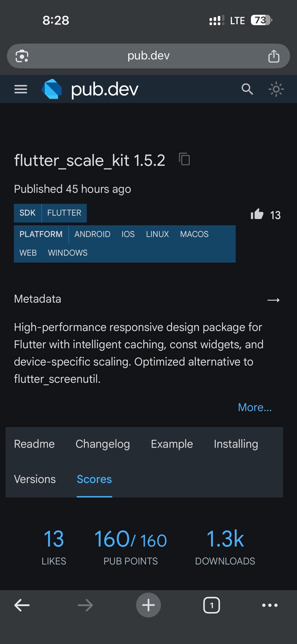Click the pub.dev Dart logo

(52, 89)
